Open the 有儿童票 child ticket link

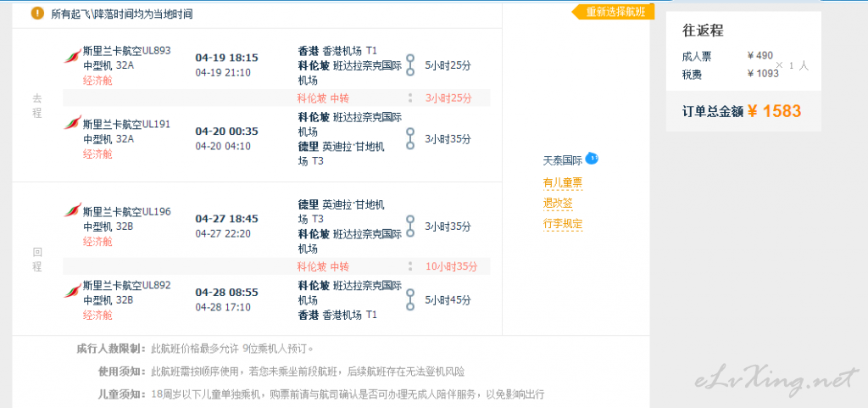pyautogui.click(x=563, y=182)
